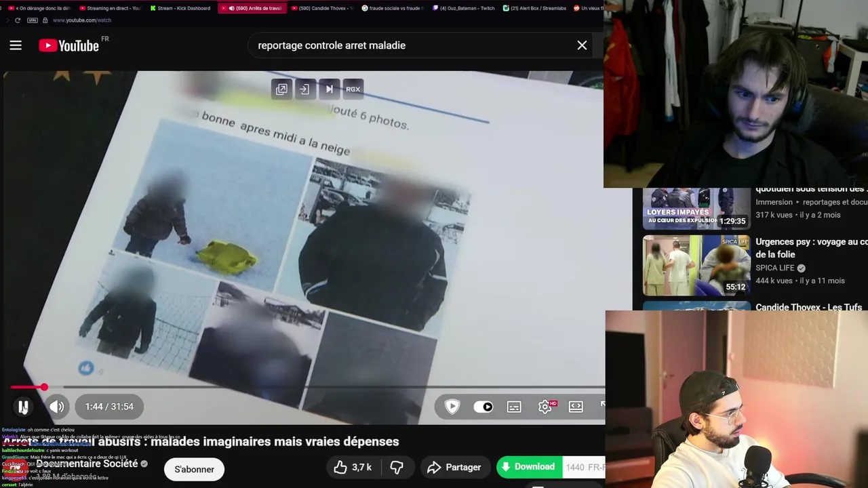Switch to the '(4) Ouz_Bateman - Twitch' tab
868x488 pixels.
tap(463, 8)
